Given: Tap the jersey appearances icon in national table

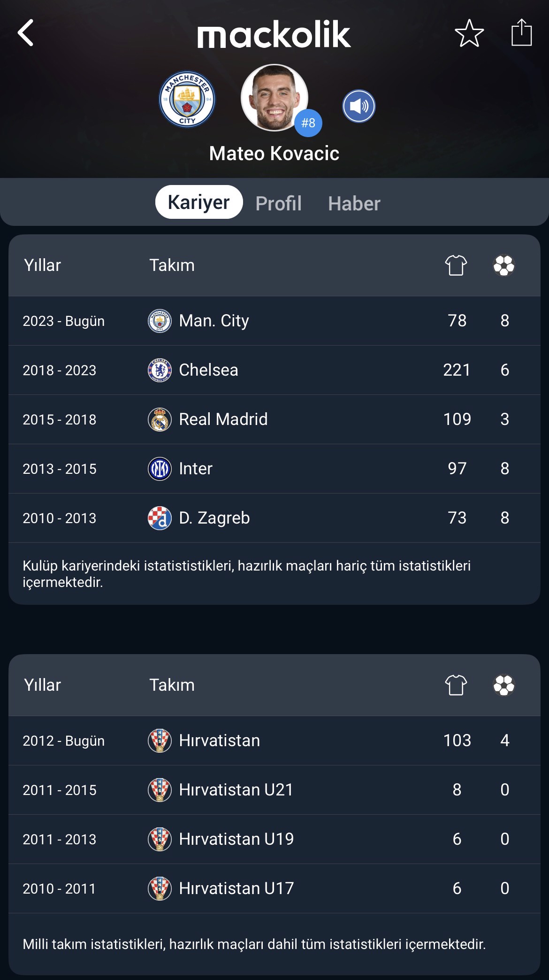Looking at the screenshot, I should (456, 685).
